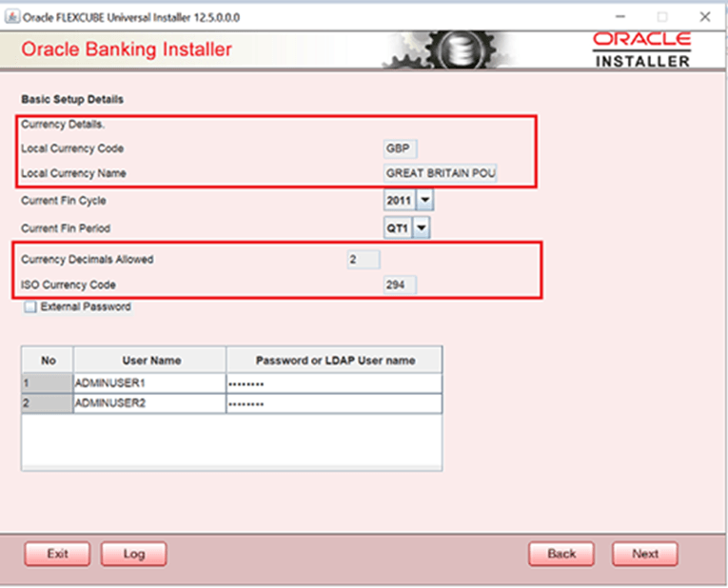Click the password cell for ADMINUSER2

pyautogui.click(x=334, y=403)
